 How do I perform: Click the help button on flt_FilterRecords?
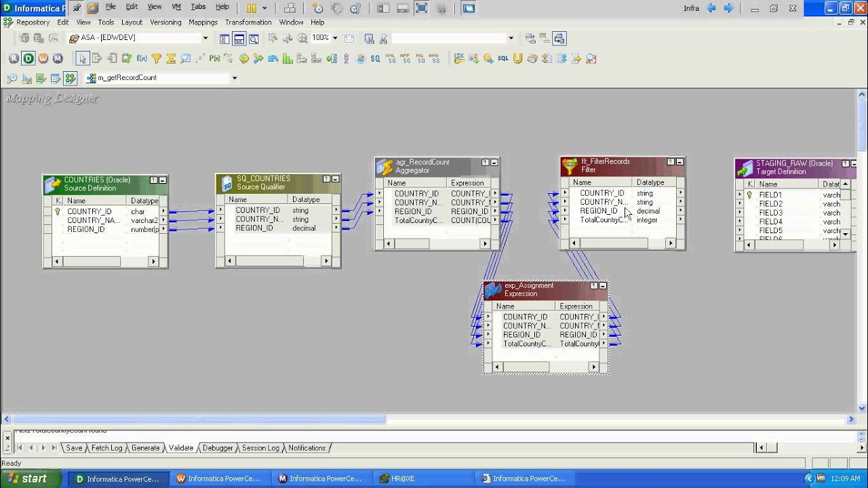tap(671, 162)
